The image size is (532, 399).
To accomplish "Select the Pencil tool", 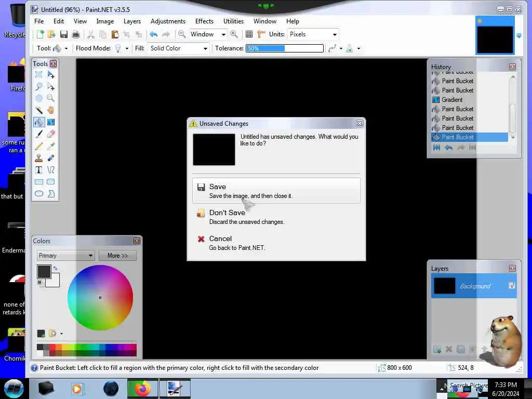I will 38,146.
